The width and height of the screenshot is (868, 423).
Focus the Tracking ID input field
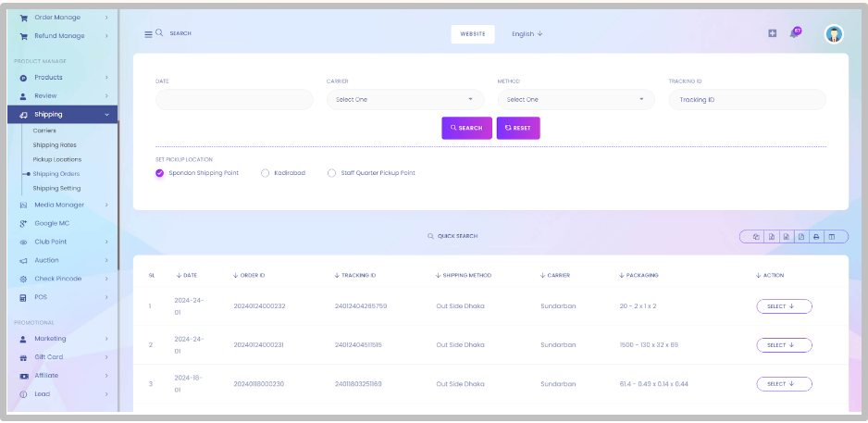click(x=748, y=100)
